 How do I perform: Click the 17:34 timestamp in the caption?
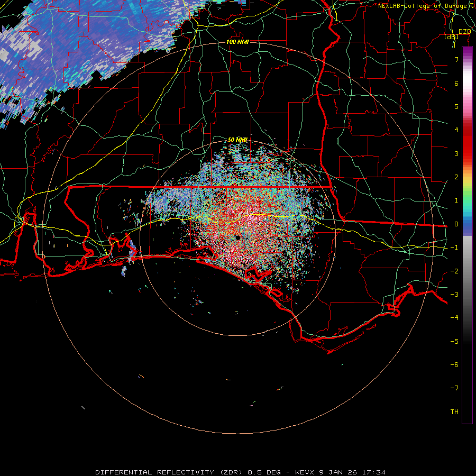(x=374, y=472)
